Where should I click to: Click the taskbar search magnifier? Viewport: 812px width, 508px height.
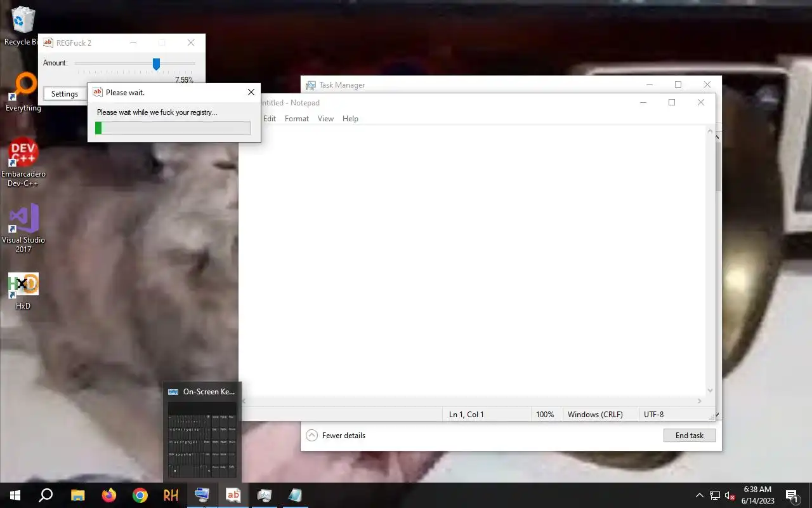coord(46,495)
